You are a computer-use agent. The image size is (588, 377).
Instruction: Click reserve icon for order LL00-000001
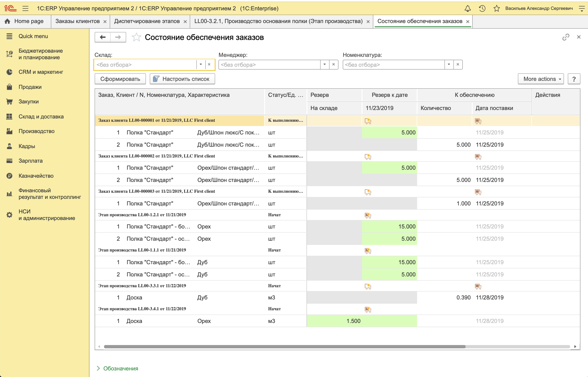pos(368,121)
